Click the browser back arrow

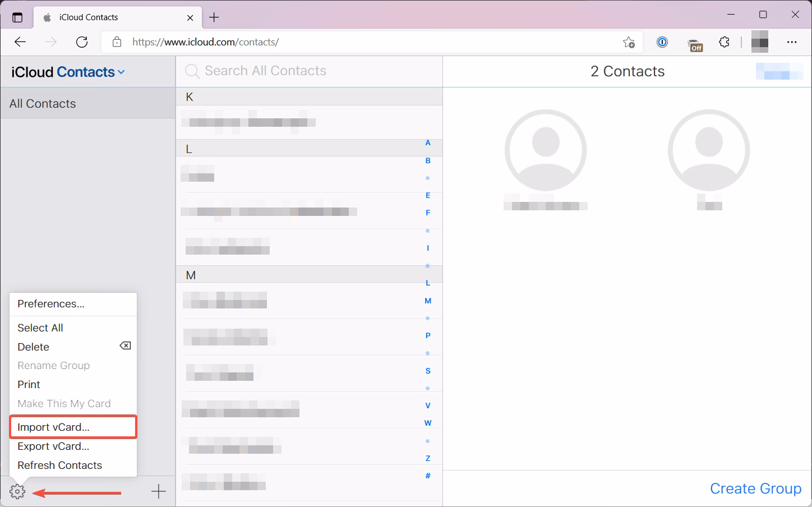click(20, 42)
